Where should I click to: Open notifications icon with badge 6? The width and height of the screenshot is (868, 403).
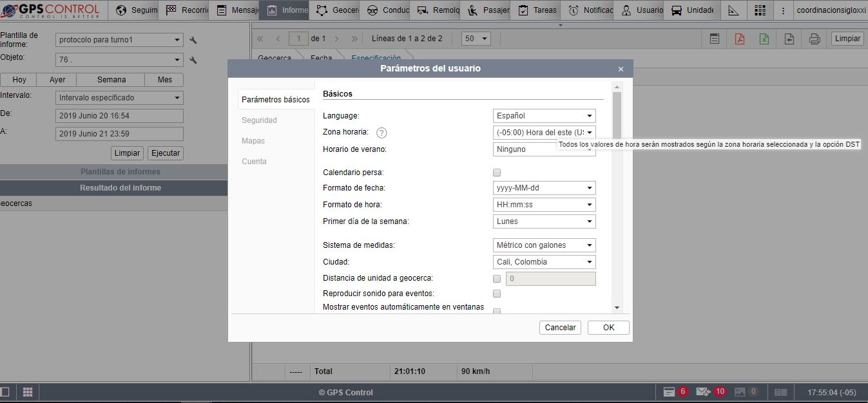click(670, 391)
